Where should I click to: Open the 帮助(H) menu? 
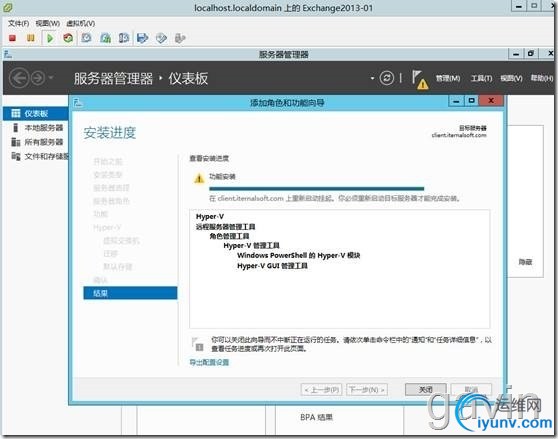tap(542, 78)
